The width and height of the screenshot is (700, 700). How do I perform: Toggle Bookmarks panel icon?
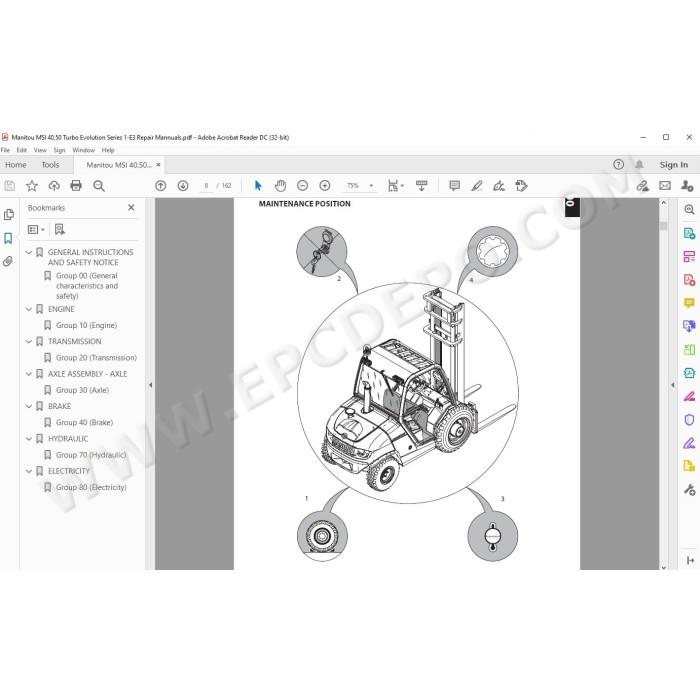(8, 238)
